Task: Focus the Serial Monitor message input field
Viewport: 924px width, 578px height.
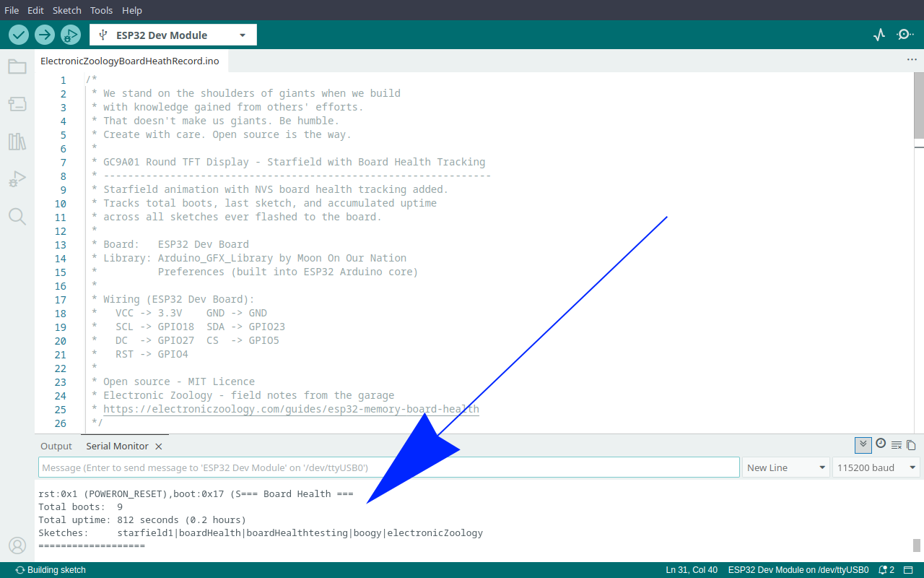Action: (389, 467)
